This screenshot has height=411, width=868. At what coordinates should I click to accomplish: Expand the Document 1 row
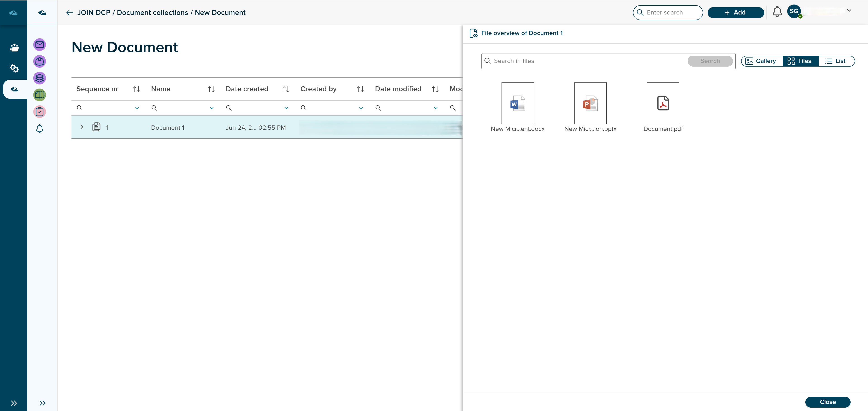pyautogui.click(x=81, y=127)
